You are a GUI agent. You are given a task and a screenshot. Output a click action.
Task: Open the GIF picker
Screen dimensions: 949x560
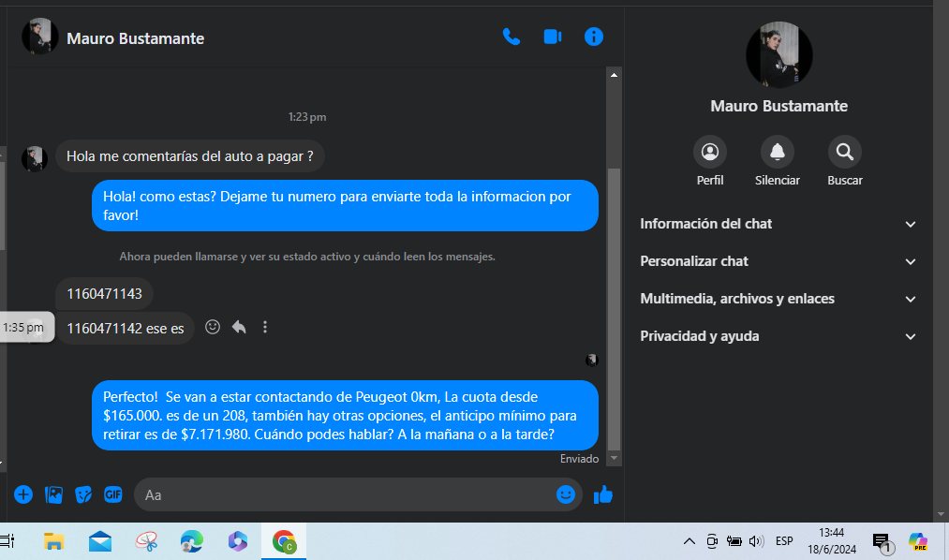[x=113, y=494]
